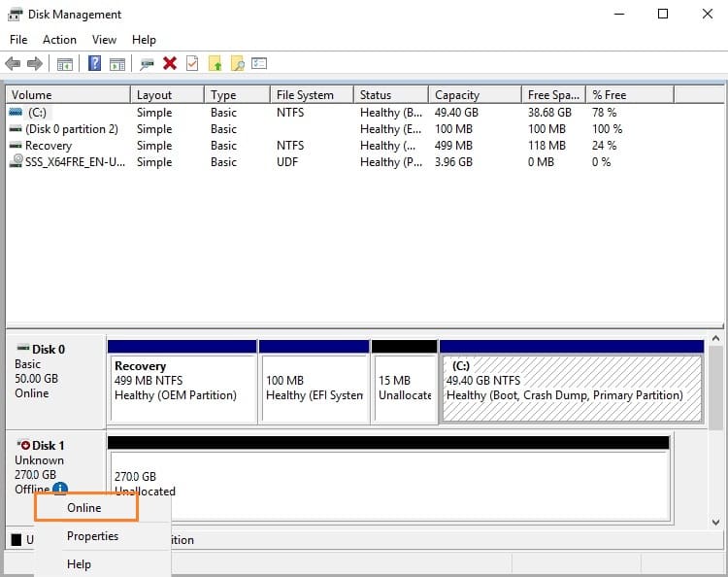Screen dimensions: 728x577
Task: Click the File System column header
Action: pos(305,95)
